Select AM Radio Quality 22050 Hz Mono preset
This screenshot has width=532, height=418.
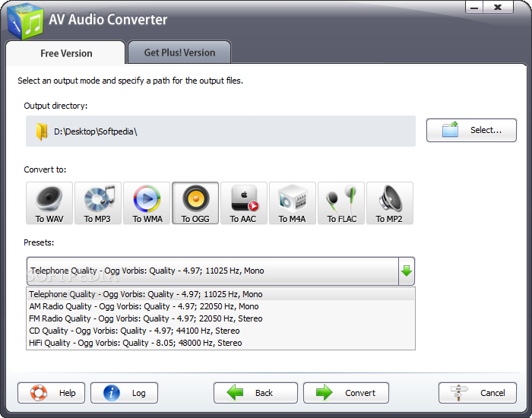pos(220,306)
